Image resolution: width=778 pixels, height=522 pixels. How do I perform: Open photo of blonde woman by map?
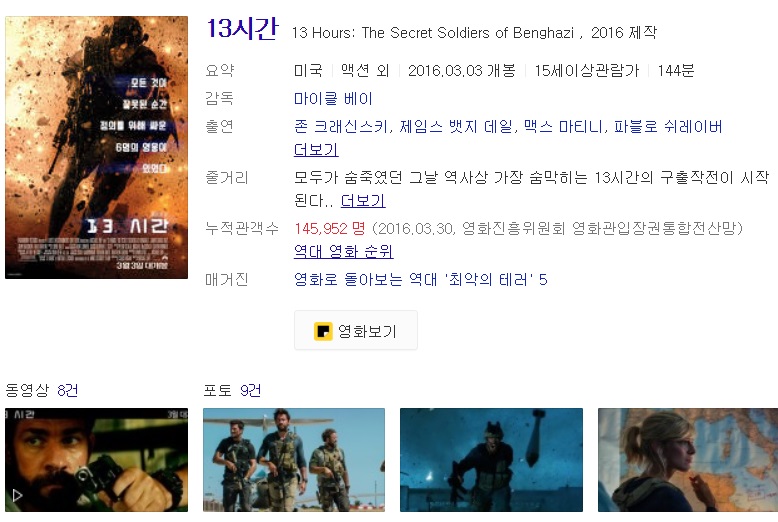tap(688, 459)
